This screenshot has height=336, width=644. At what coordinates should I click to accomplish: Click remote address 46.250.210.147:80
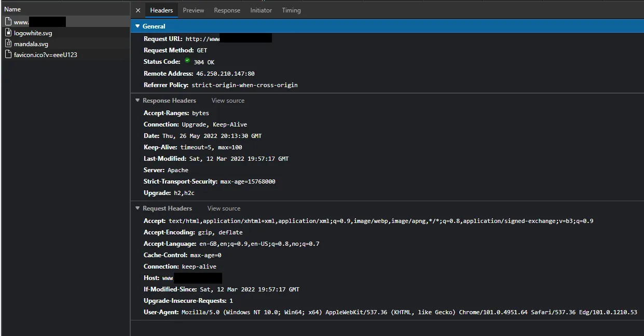click(x=225, y=74)
